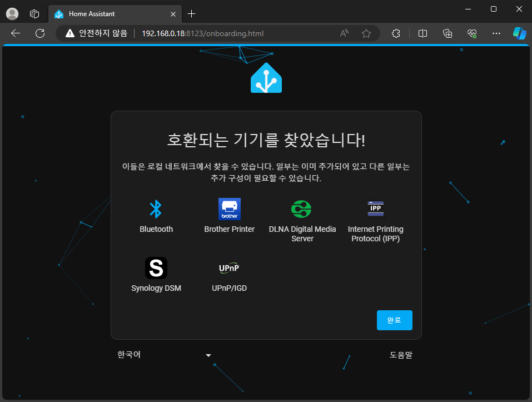532x402 pixels.
Task: Click the Synology DSM icon
Action: pos(156,268)
